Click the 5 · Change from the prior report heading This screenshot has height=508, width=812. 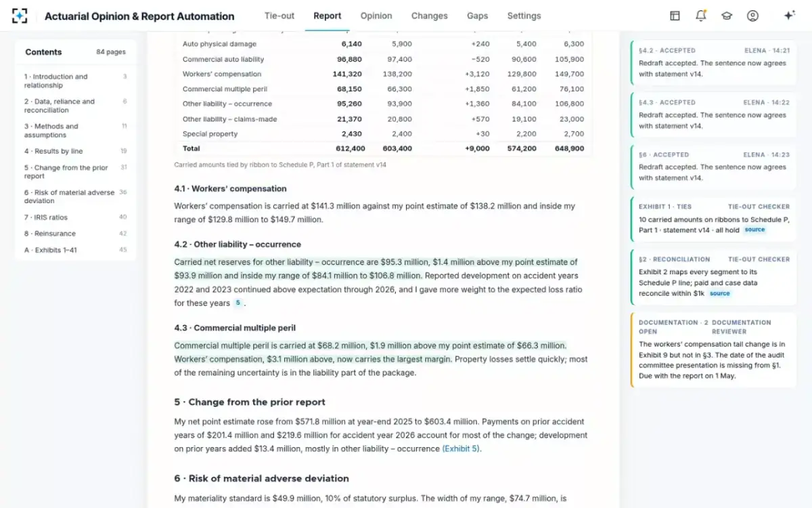click(x=250, y=402)
